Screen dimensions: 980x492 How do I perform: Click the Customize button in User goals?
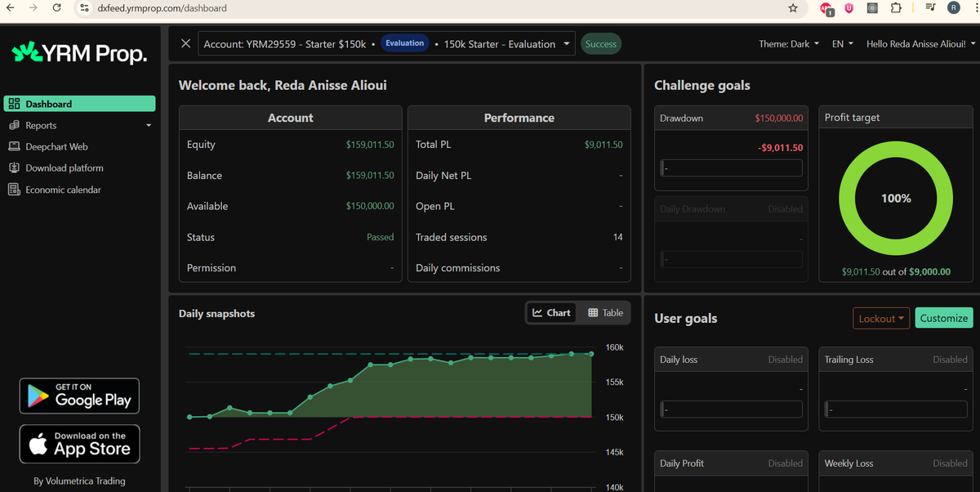click(944, 318)
